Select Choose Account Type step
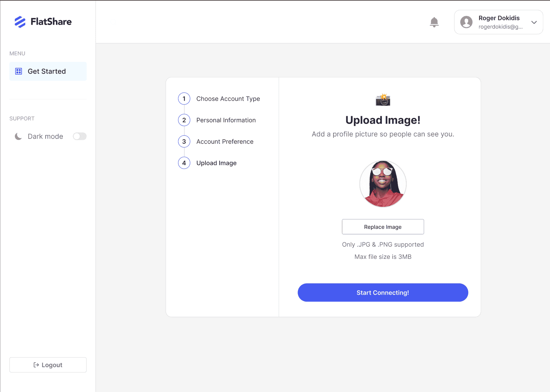The height and width of the screenshot is (392, 550). [228, 99]
